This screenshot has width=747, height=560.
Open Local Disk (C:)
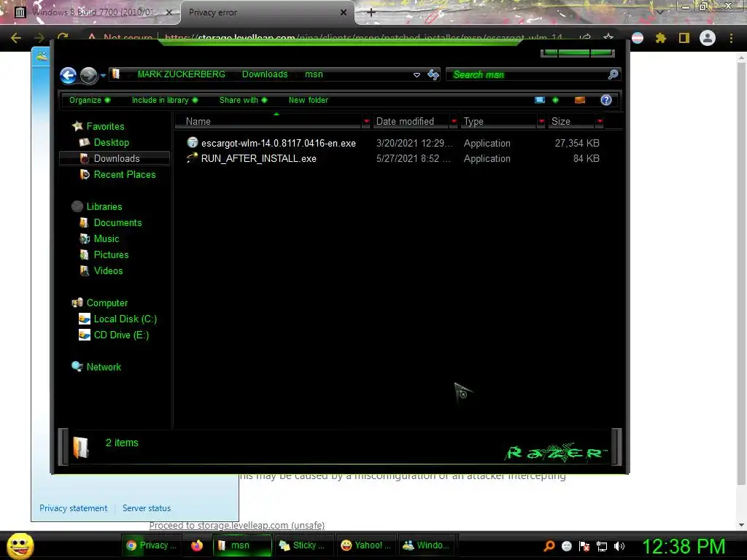point(125,319)
